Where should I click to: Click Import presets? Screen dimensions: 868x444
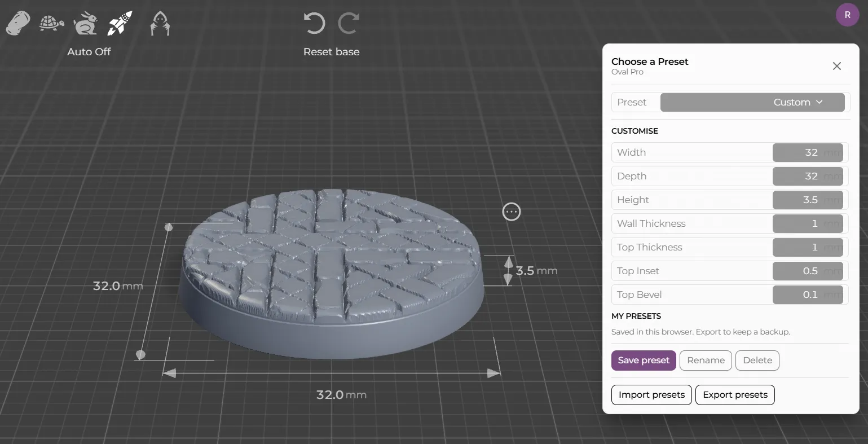[x=651, y=395]
